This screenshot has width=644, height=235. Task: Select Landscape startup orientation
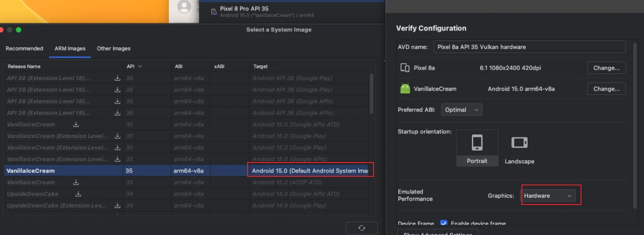pyautogui.click(x=519, y=148)
